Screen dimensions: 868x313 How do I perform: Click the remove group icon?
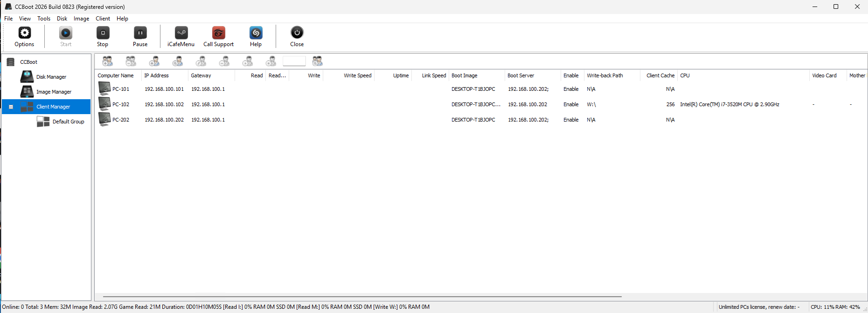(x=131, y=61)
